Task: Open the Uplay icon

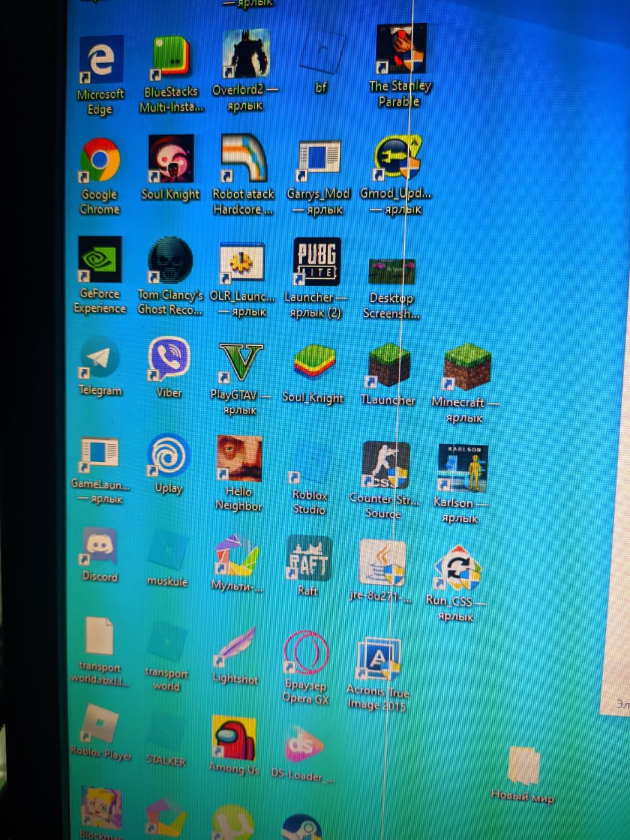Action: click(169, 455)
